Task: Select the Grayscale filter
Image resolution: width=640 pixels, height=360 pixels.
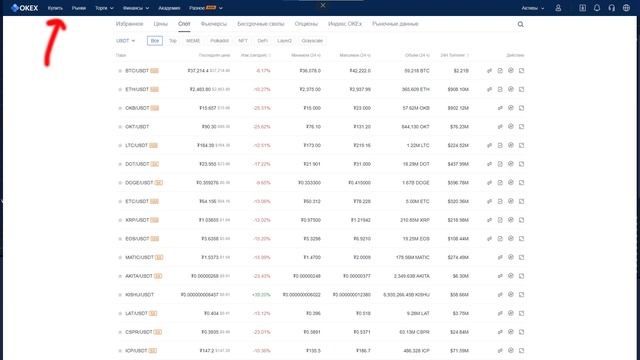Action: pyautogui.click(x=312, y=41)
